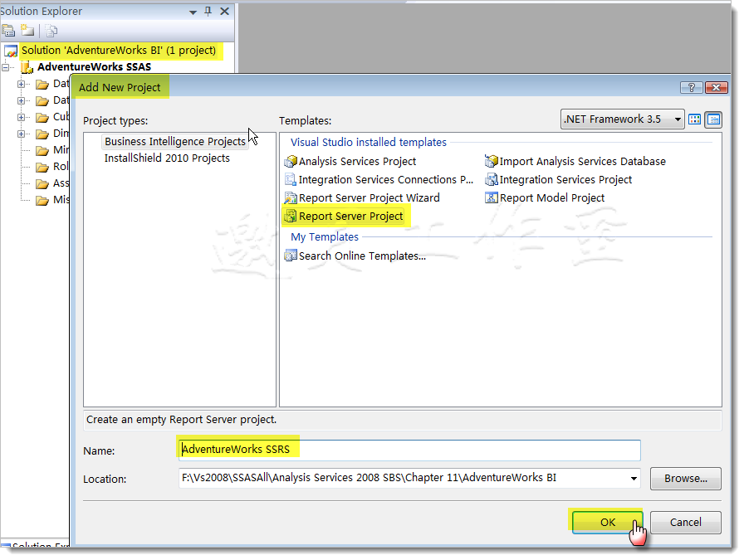Cancel the Add New Project dialog

click(686, 522)
